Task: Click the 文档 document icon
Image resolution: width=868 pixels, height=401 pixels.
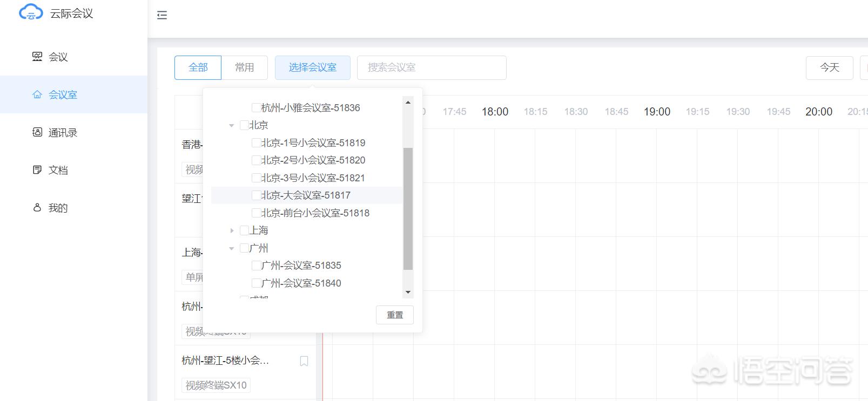Action: (x=37, y=170)
